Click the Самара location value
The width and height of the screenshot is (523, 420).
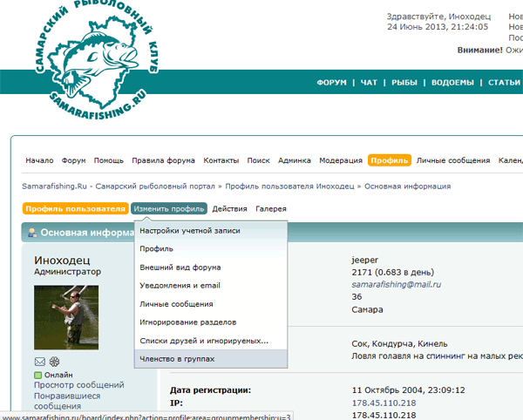tap(367, 309)
